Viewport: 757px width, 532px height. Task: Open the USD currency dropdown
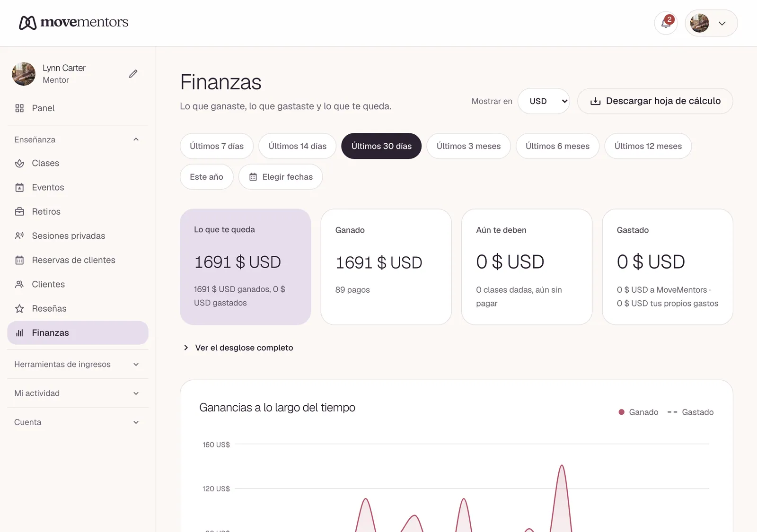(x=544, y=101)
